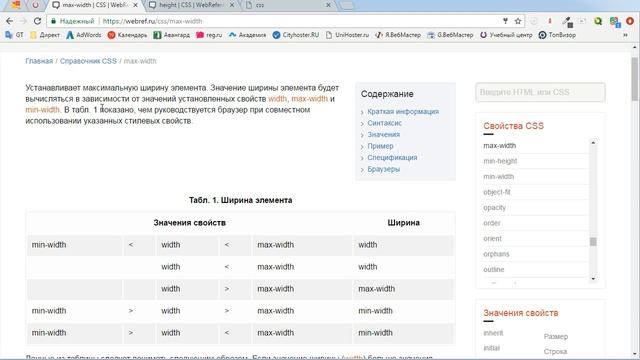Open the Директ bookmark
The image size is (640, 360).
coord(45,35)
